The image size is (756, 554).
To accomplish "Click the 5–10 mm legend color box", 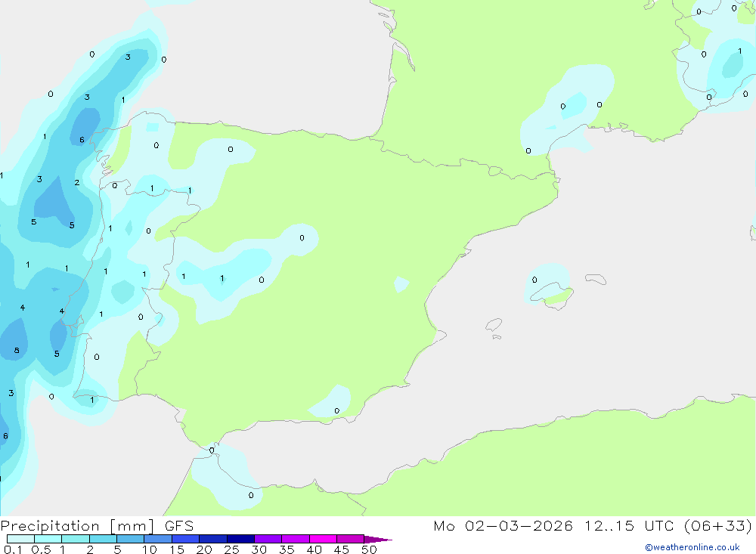I will 131,539.
